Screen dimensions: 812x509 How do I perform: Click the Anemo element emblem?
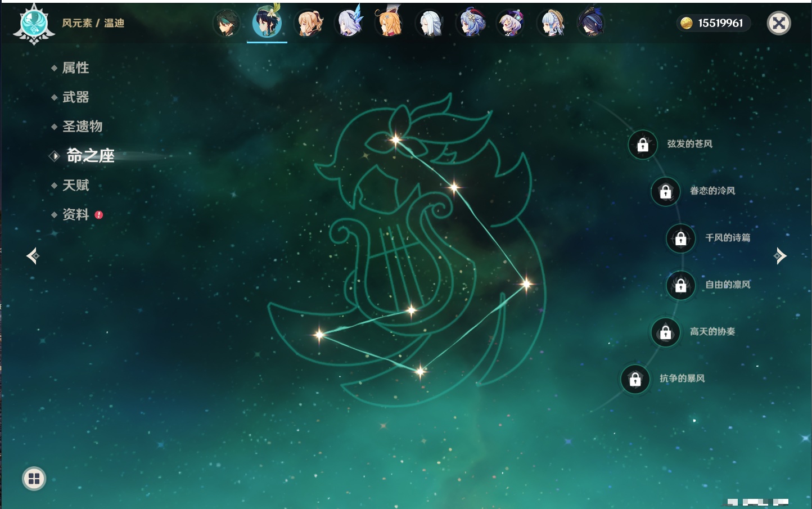click(x=34, y=24)
